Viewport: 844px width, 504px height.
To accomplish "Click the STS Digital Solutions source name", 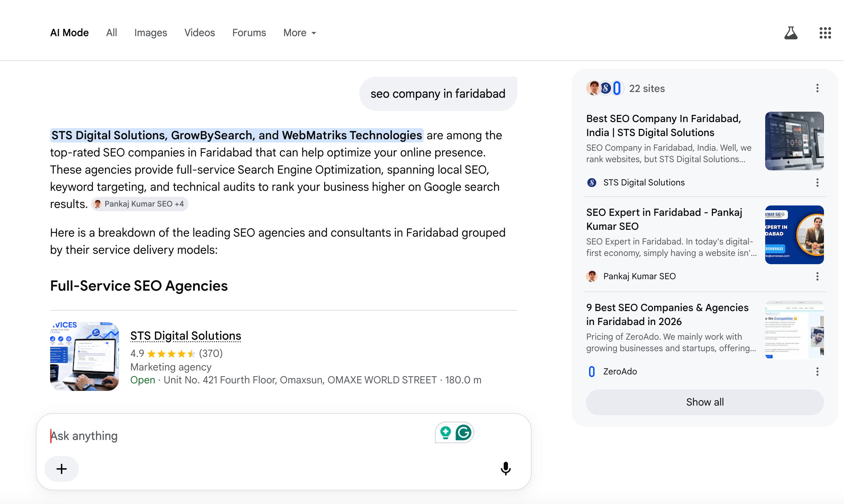I will pyautogui.click(x=644, y=183).
